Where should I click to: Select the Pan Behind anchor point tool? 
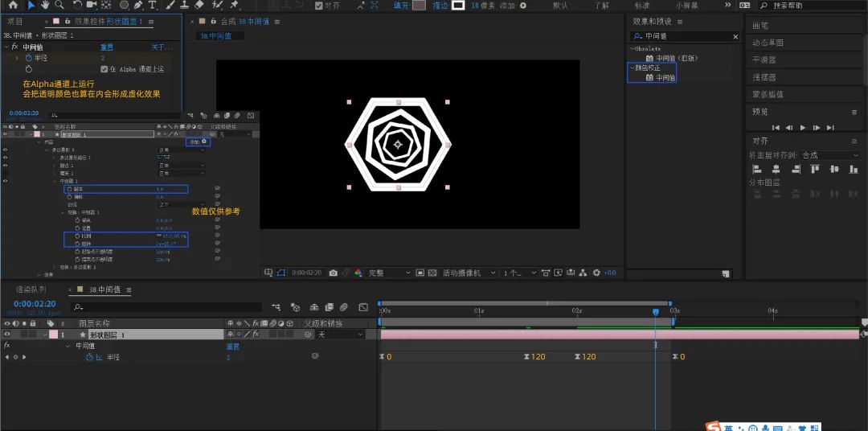click(106, 5)
